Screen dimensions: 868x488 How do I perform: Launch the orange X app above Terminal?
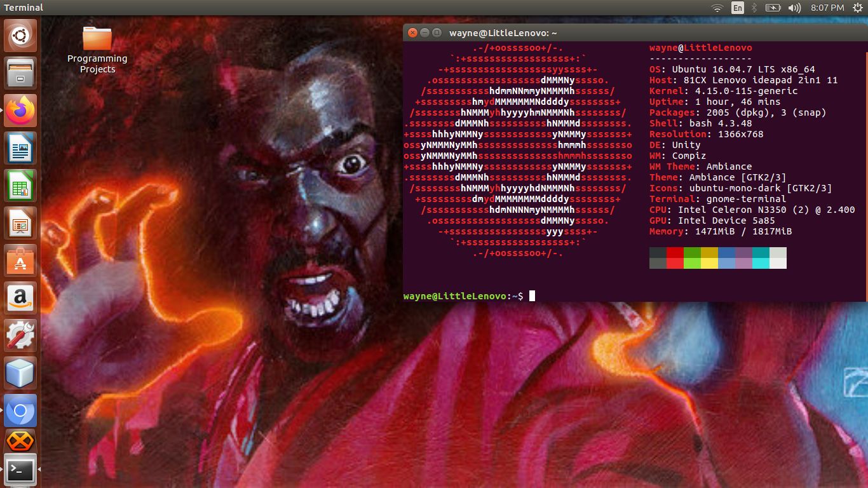[20, 441]
